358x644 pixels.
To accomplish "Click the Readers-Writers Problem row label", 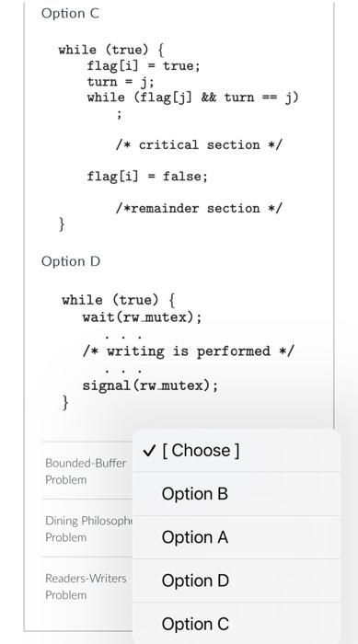I will (x=86, y=586).
